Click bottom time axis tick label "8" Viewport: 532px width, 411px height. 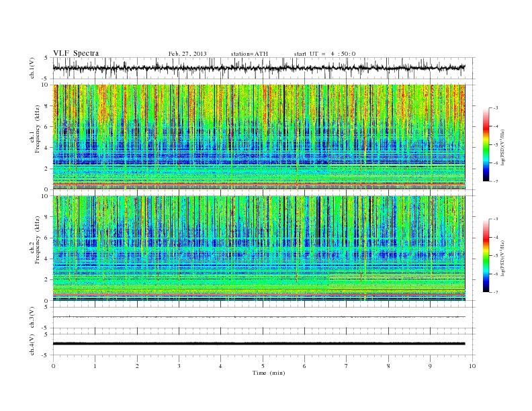tap(388, 366)
